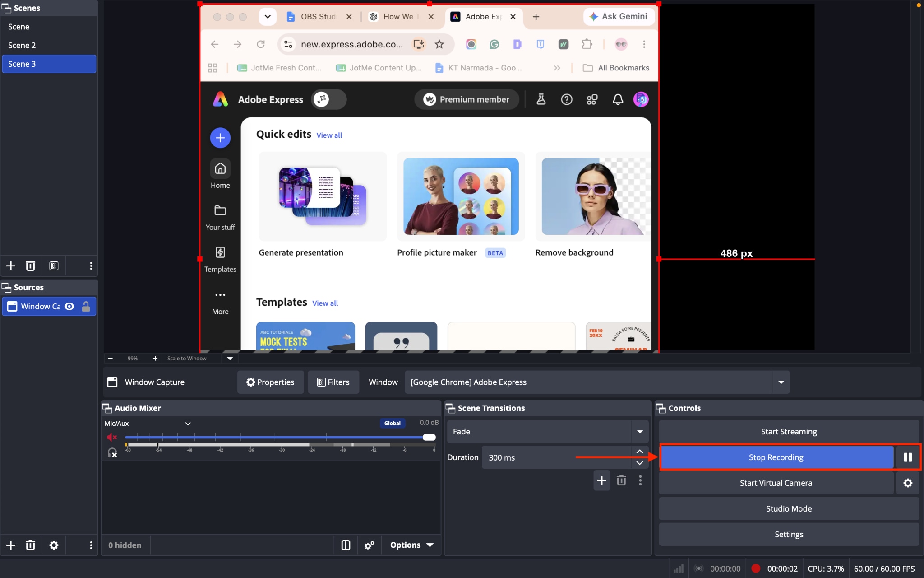Switch to How We T browser tab
924x578 pixels.
(x=401, y=17)
